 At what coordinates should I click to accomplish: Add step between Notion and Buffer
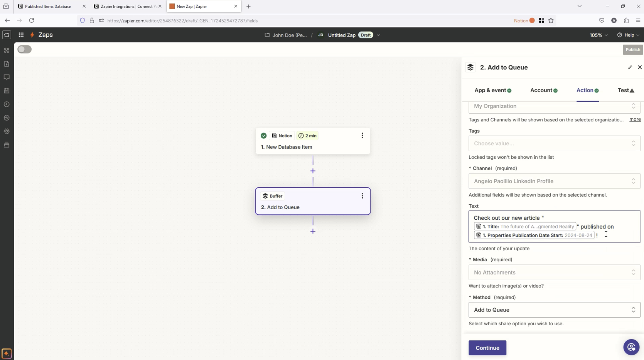[x=313, y=171]
